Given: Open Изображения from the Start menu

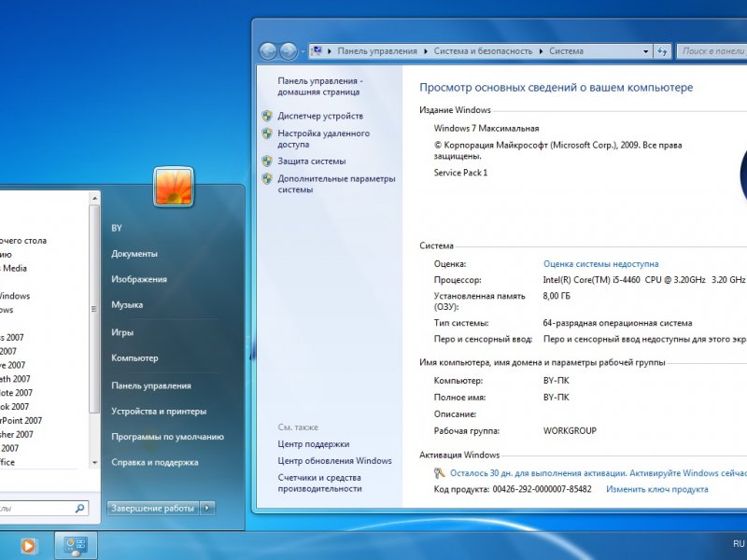Looking at the screenshot, I should pyautogui.click(x=139, y=279).
